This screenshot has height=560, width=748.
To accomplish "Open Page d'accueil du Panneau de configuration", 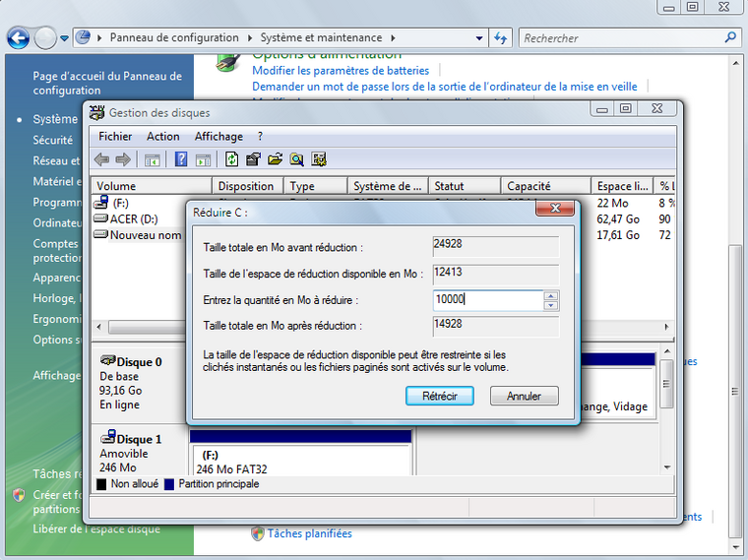I will [x=107, y=83].
